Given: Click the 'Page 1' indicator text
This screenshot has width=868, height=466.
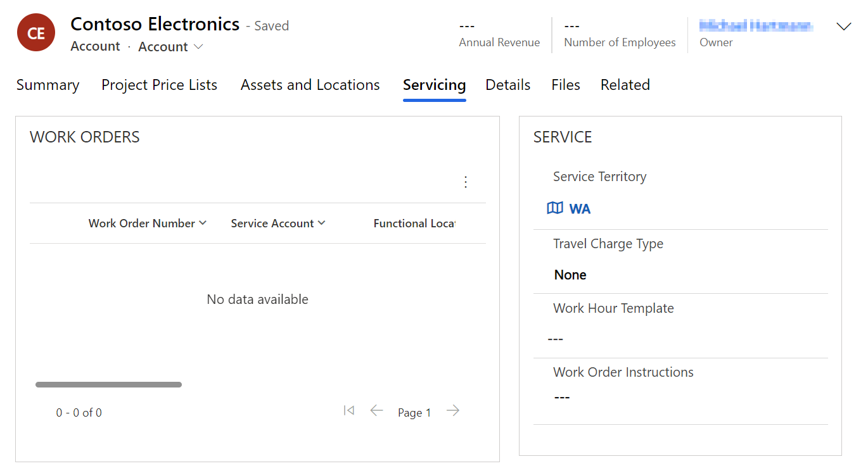Looking at the screenshot, I should [x=414, y=413].
